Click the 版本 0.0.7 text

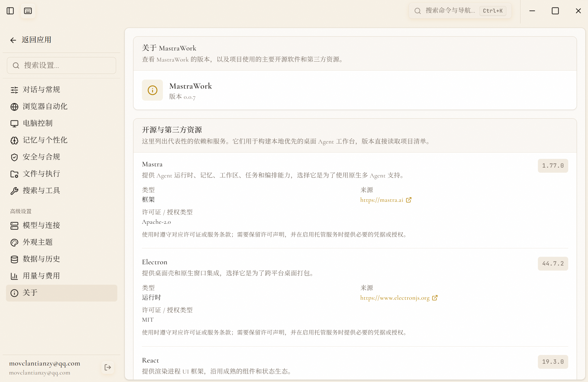click(x=182, y=97)
